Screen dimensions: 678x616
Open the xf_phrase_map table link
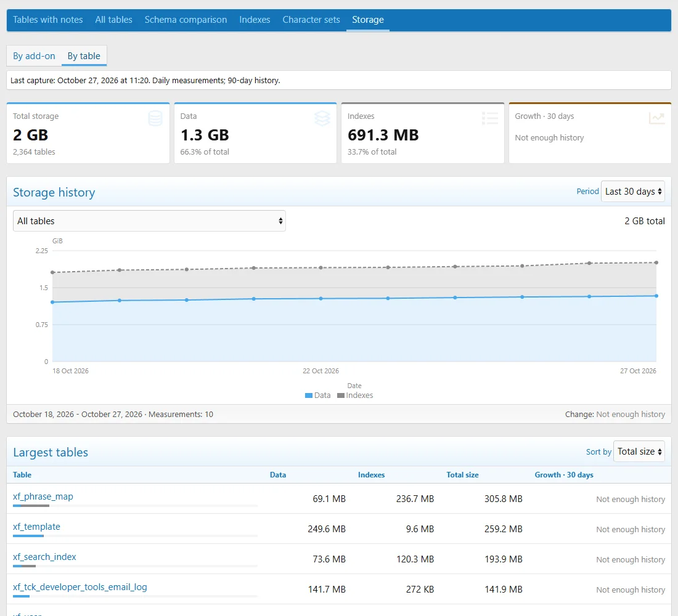coord(43,496)
